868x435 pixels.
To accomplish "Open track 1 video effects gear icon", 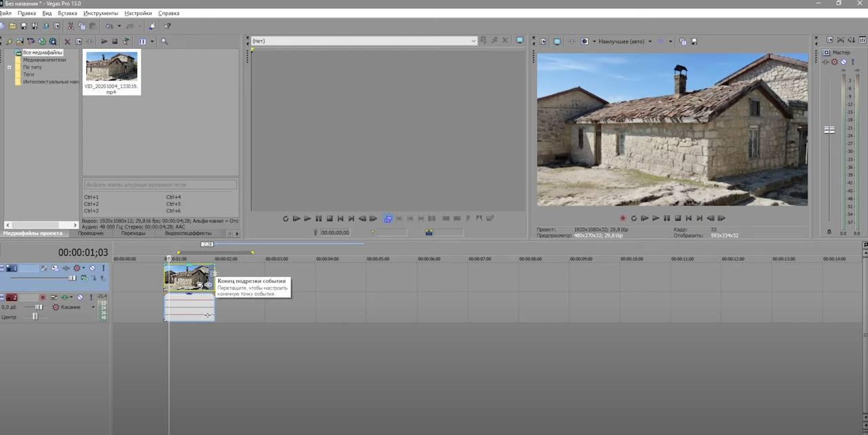I will (77, 268).
